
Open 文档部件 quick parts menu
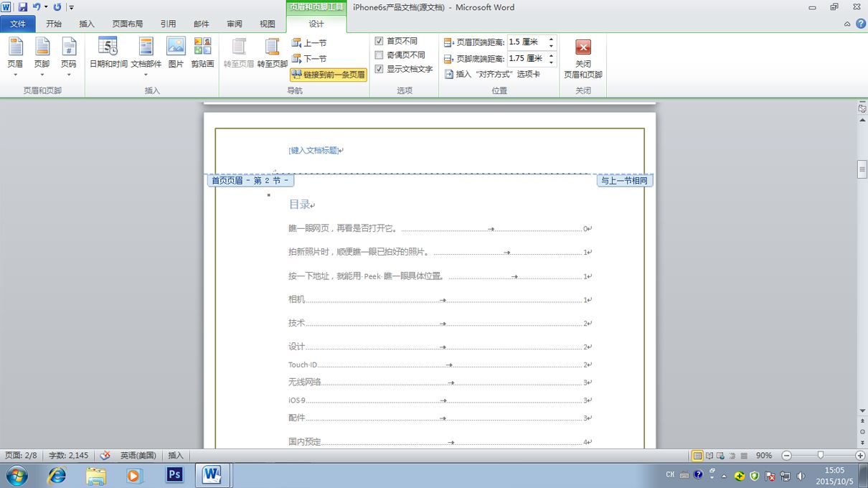pyautogui.click(x=146, y=56)
